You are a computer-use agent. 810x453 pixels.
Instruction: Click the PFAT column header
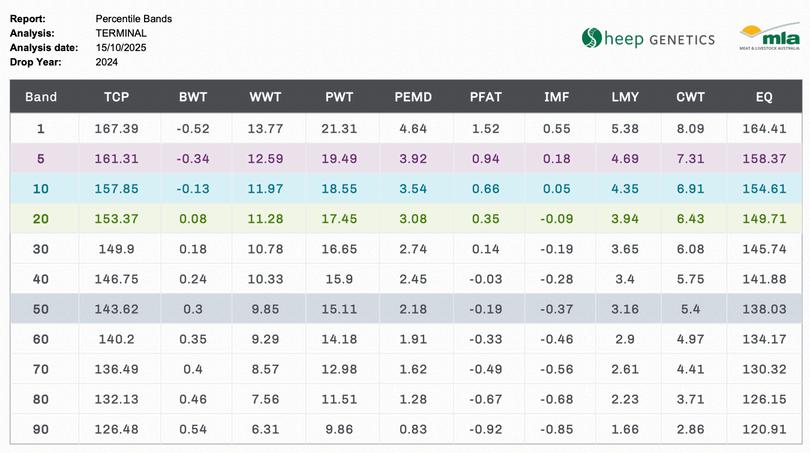tap(485, 97)
